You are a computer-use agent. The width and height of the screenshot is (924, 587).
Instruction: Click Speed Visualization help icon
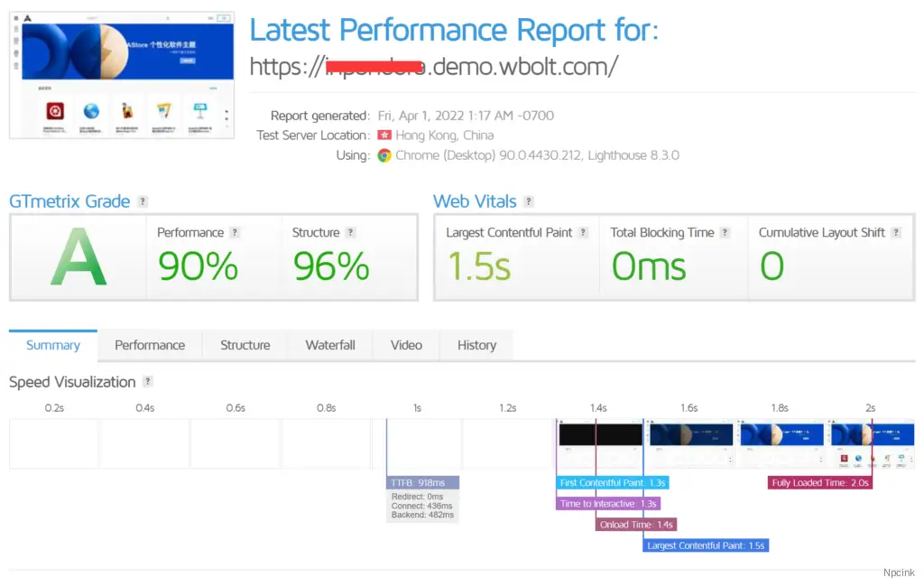[148, 382]
